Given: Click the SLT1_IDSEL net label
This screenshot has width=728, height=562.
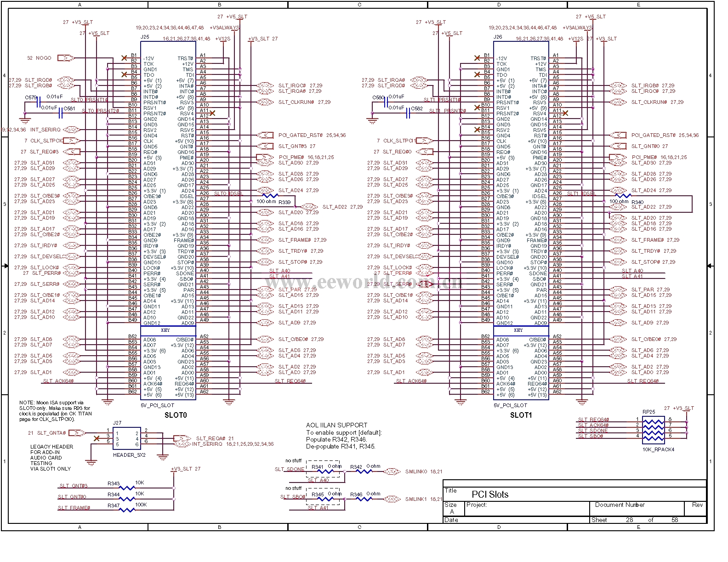Looking at the screenshot, I should 581,193.
